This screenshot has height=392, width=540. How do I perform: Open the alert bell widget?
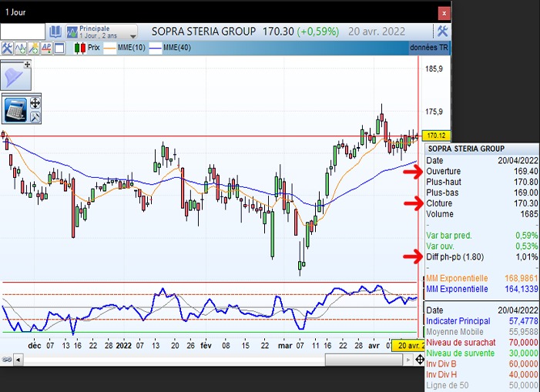[16, 75]
